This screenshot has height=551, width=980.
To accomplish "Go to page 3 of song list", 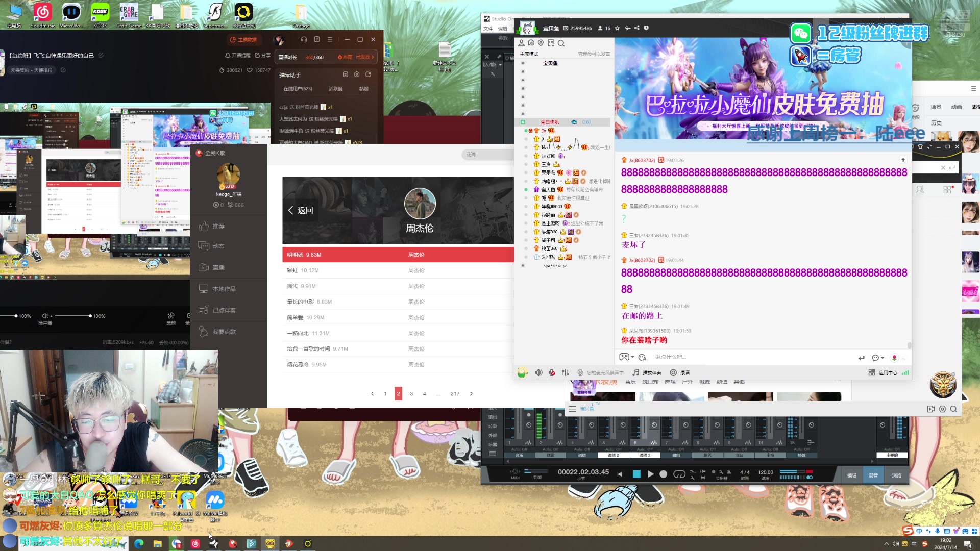I will pyautogui.click(x=411, y=394).
